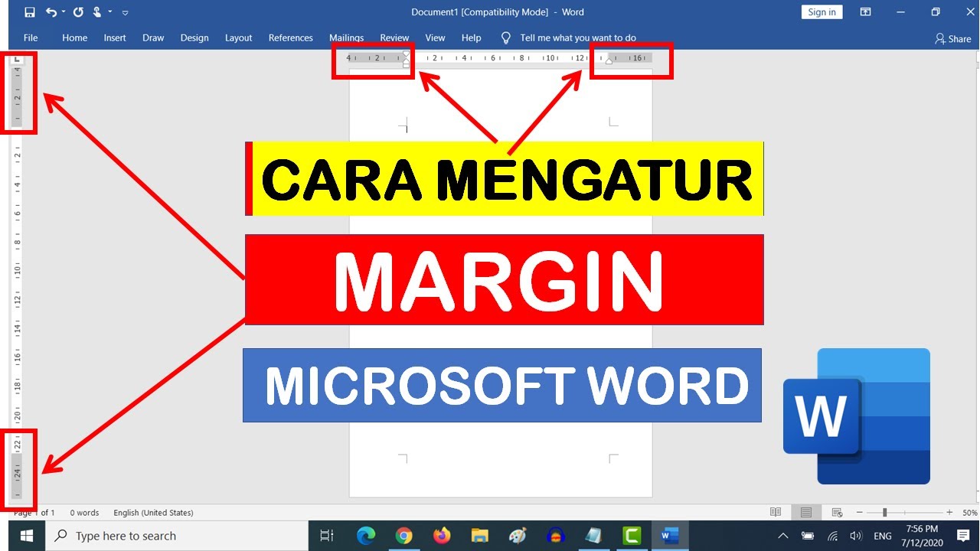The width and height of the screenshot is (980, 551).
Task: Click the Page 1 of 1 status indicator
Action: point(34,513)
